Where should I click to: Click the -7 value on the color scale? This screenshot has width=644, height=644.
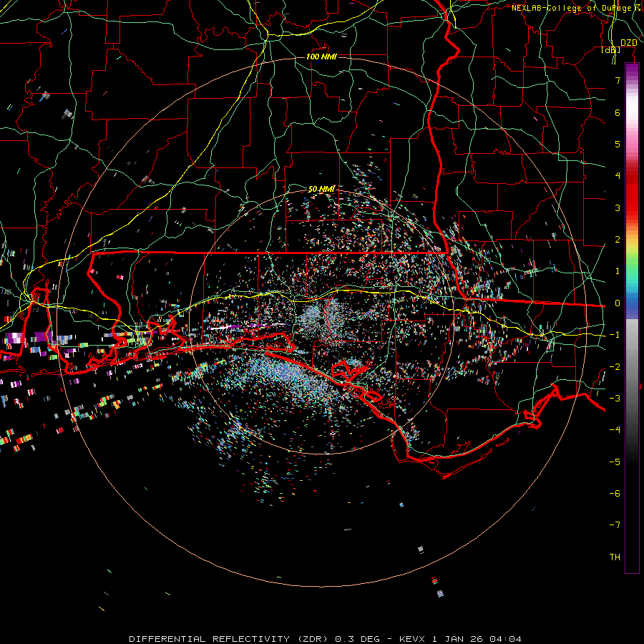615,525
